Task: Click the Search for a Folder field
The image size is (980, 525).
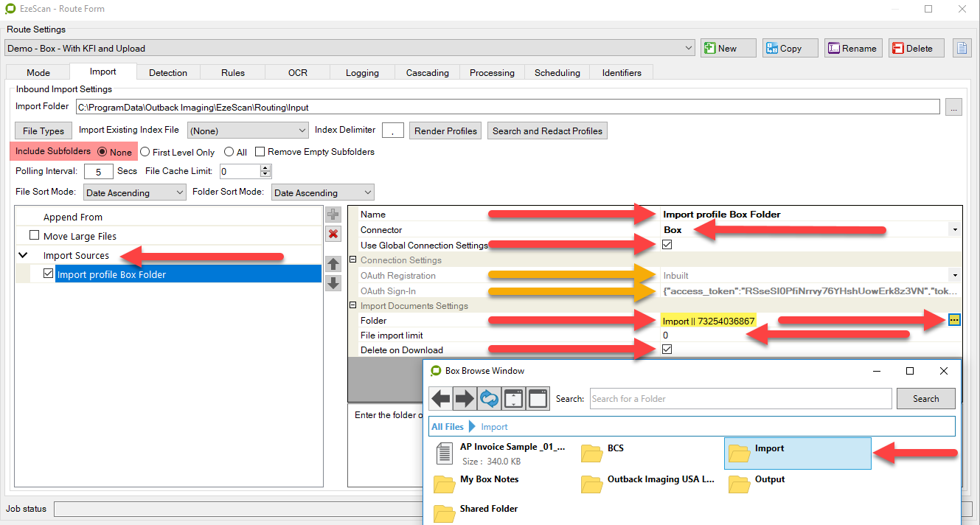Action: [740, 399]
